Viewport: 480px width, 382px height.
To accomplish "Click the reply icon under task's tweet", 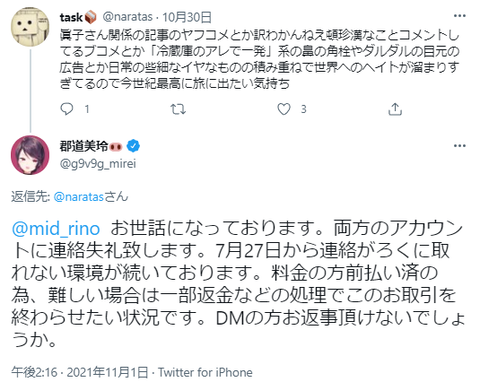I will click(x=67, y=109).
